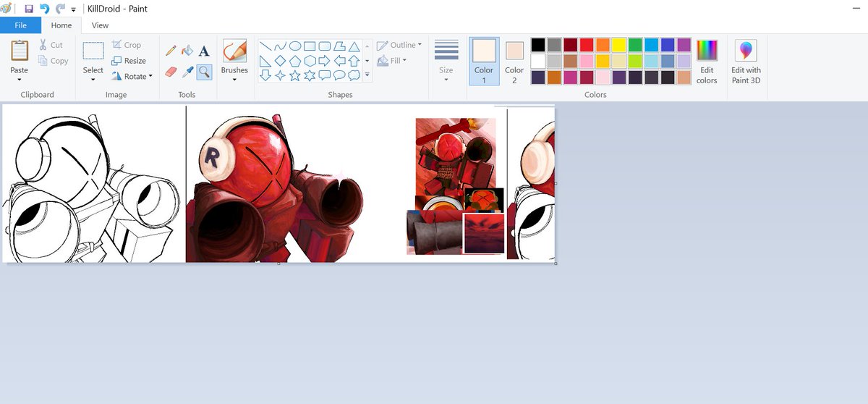Select the Fill with color bucket tool

coord(187,51)
